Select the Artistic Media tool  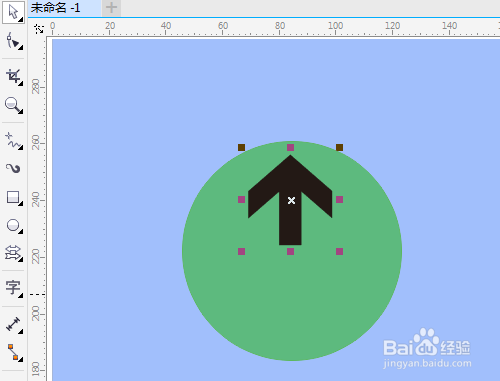pos(13,169)
